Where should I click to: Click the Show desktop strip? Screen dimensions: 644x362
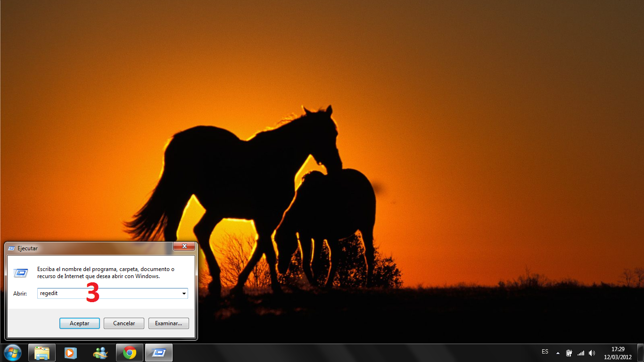(640, 353)
